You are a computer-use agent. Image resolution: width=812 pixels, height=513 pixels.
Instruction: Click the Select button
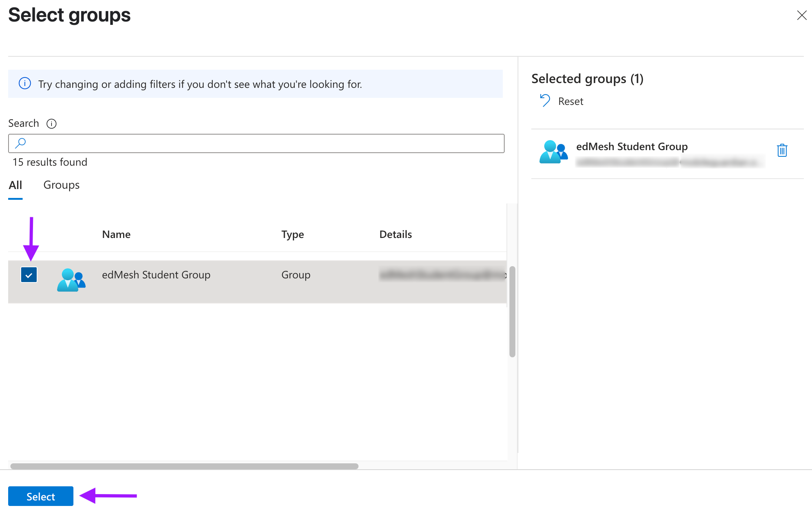[x=41, y=496]
